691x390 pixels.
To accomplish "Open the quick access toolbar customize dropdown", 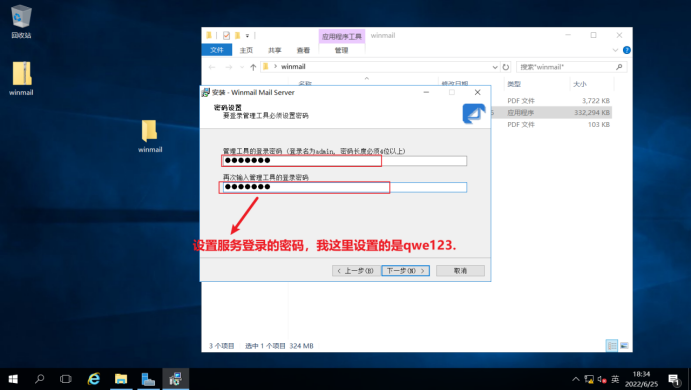I will [x=247, y=36].
